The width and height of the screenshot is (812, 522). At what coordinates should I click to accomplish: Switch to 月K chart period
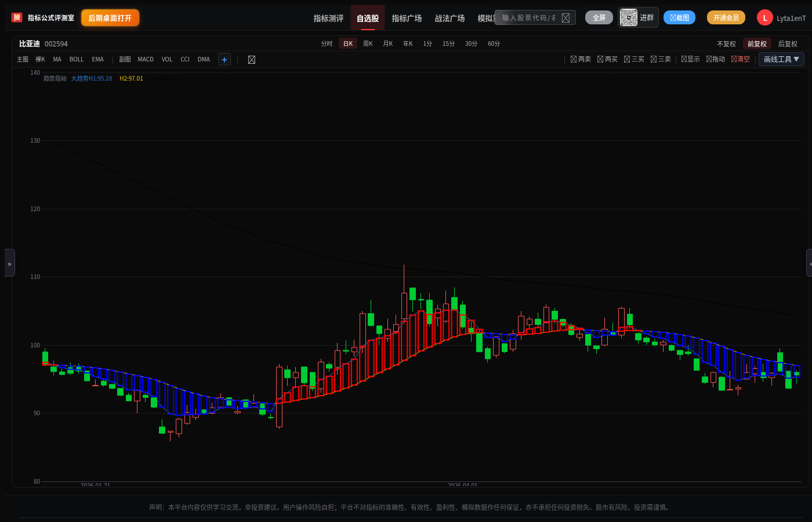coord(388,43)
